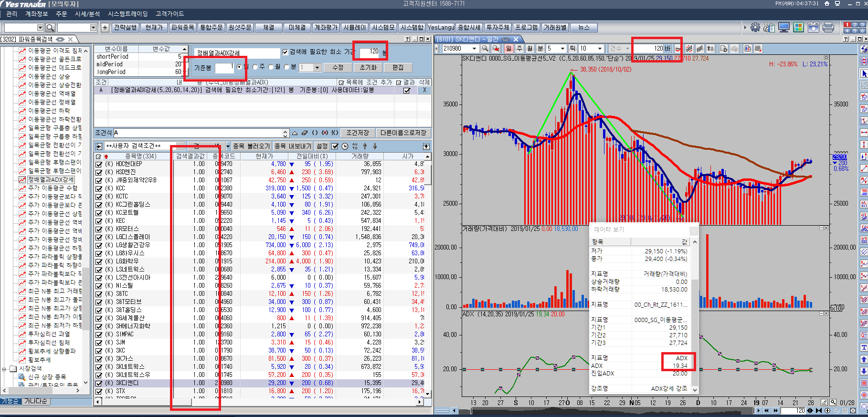Print using the printer icon in the toolbar
This screenshot has height=417, width=868.
click(828, 27)
